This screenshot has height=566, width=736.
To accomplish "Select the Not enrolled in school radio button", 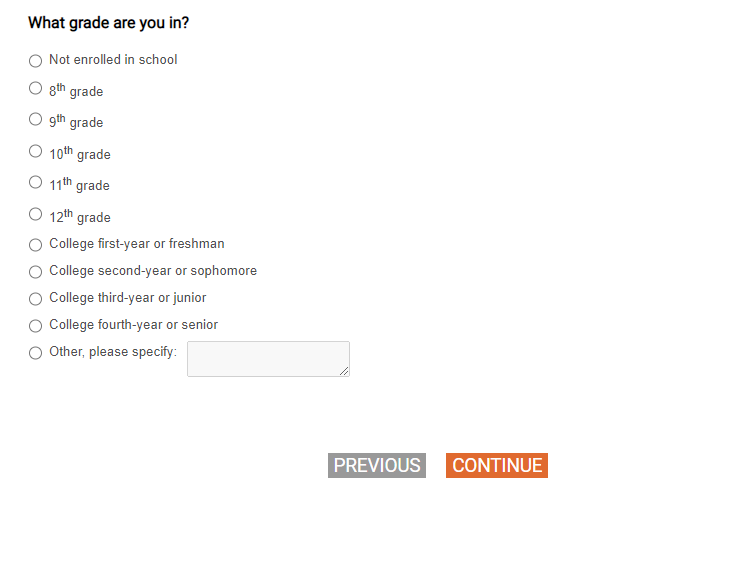I will [x=36, y=61].
